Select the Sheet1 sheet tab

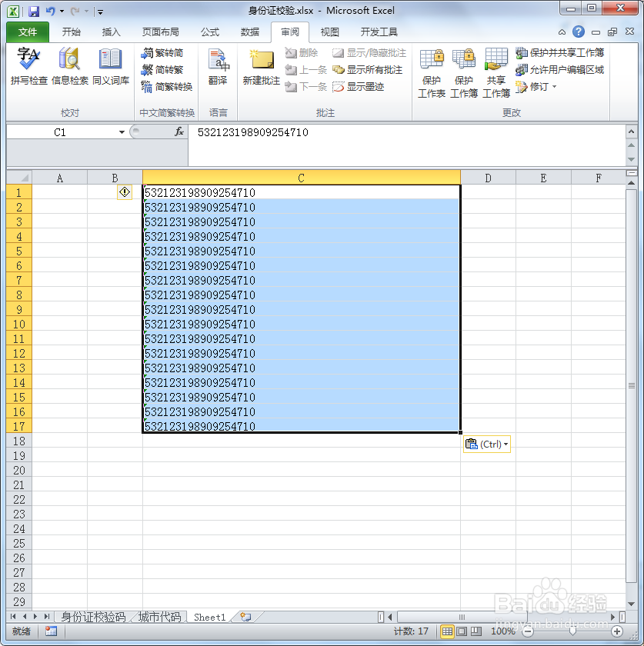[210, 617]
